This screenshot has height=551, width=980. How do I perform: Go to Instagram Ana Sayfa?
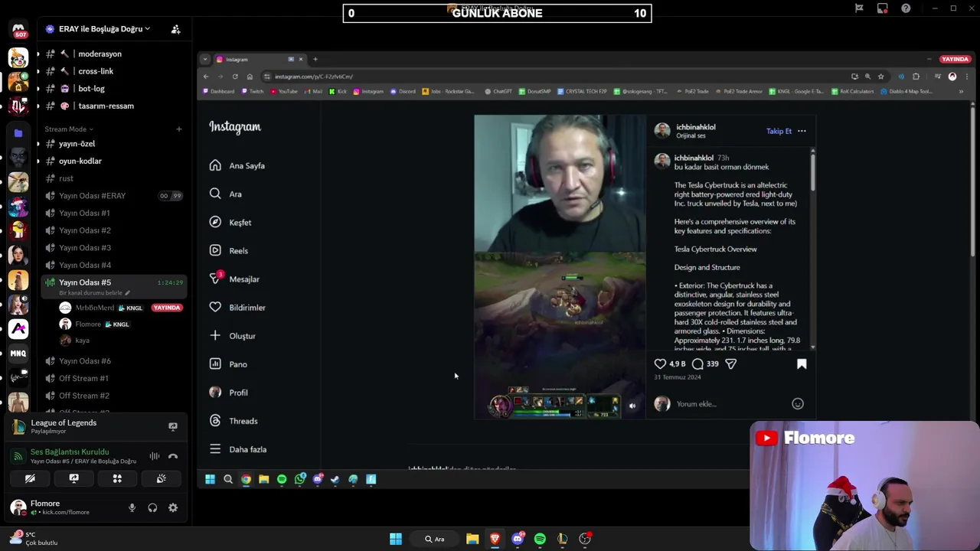[237, 165]
